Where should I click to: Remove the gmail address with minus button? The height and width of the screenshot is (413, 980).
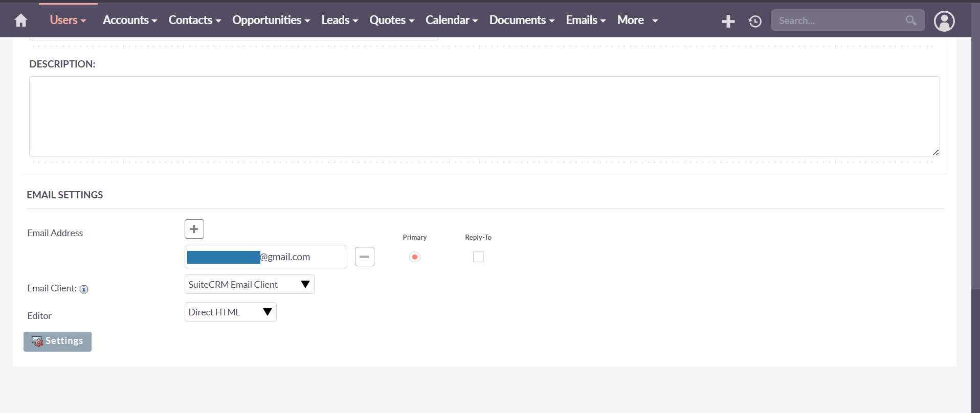click(364, 257)
